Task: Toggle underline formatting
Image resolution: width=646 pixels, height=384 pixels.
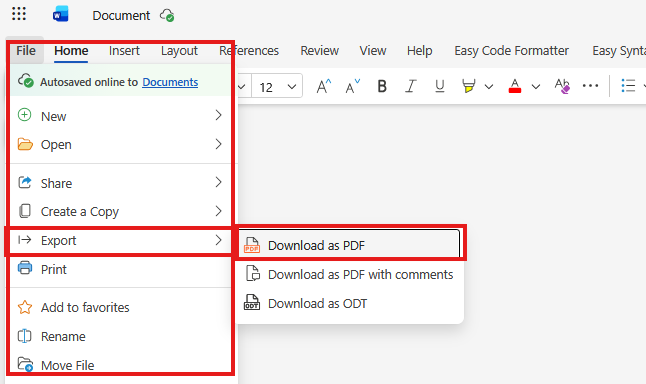Action: click(440, 86)
